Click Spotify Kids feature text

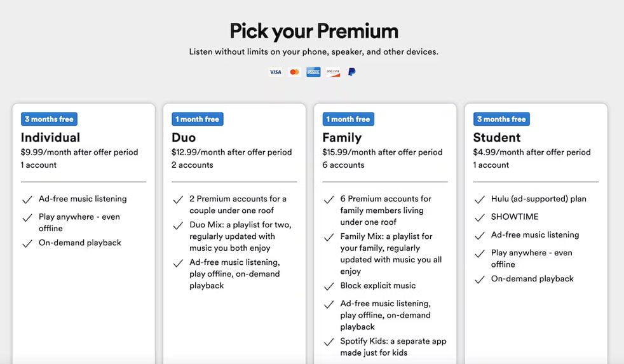[393, 347]
